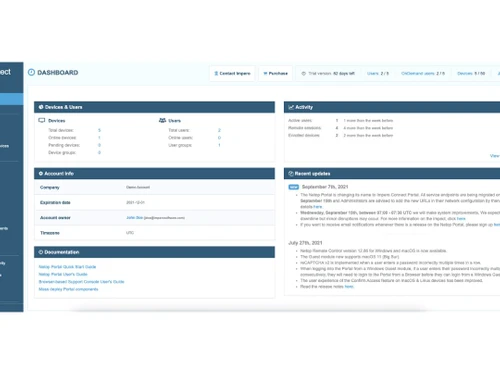Open the Netop Portal User's Guide link
This screenshot has width=500, height=375.
click(x=63, y=274)
